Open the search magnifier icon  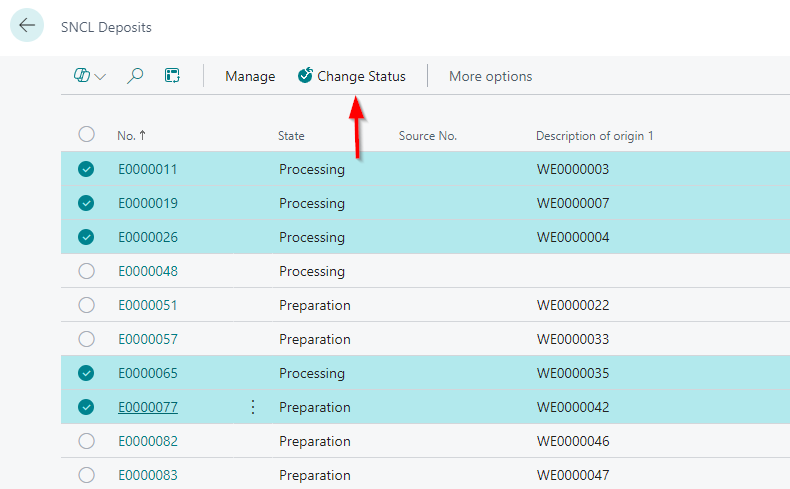pos(135,76)
